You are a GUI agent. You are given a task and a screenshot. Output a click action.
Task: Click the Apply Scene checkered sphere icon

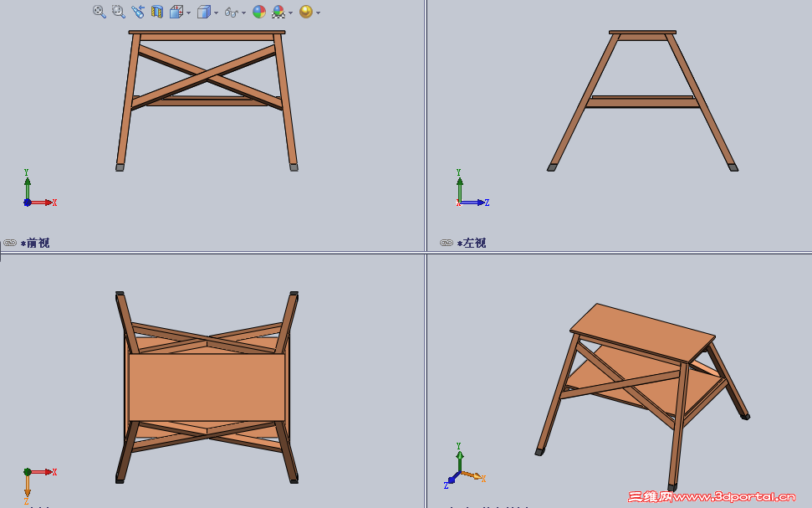pyautogui.click(x=277, y=12)
